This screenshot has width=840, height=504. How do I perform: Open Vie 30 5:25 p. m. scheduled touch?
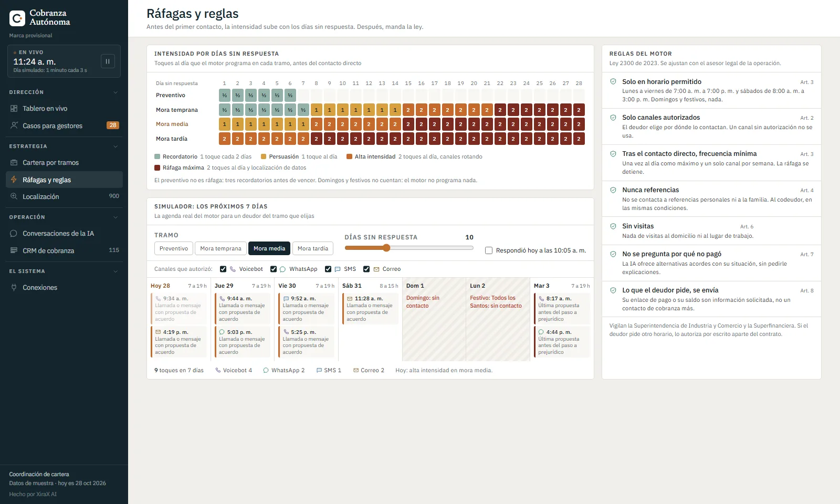point(306,342)
